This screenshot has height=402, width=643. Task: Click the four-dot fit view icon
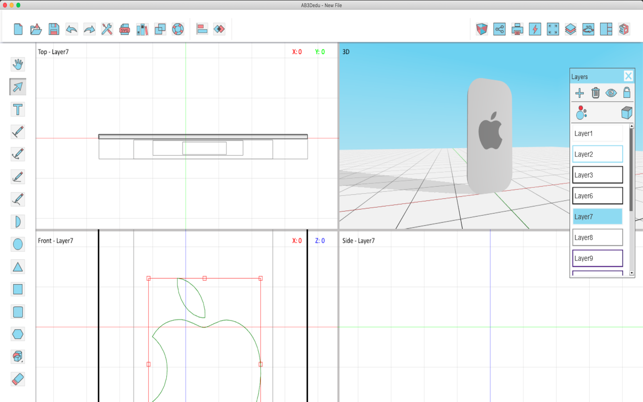(553, 29)
